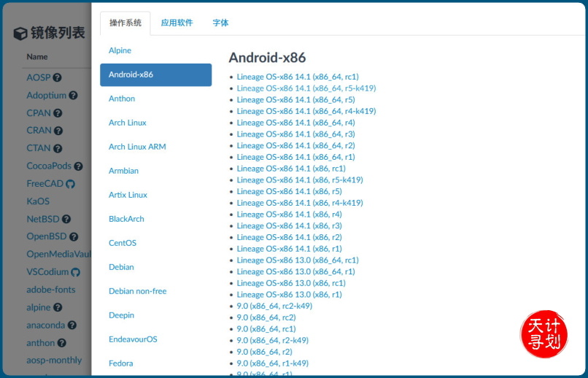
Task: Select CentOS in the distribution list
Action: 123,243
